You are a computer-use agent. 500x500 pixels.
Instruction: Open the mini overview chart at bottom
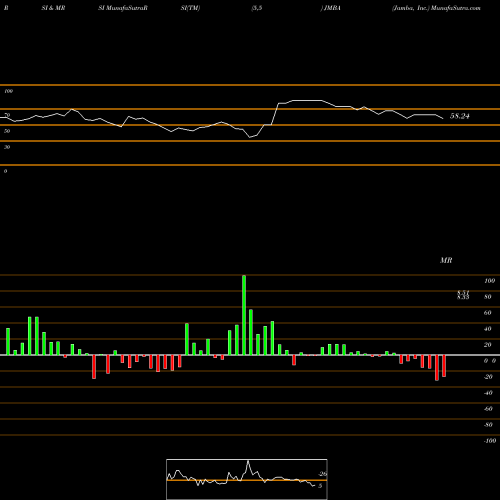(247, 479)
